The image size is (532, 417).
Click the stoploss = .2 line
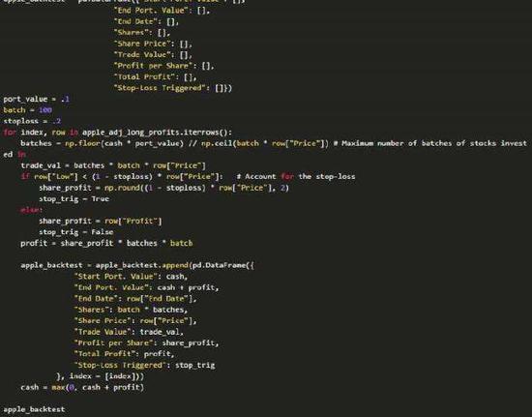[32, 121]
